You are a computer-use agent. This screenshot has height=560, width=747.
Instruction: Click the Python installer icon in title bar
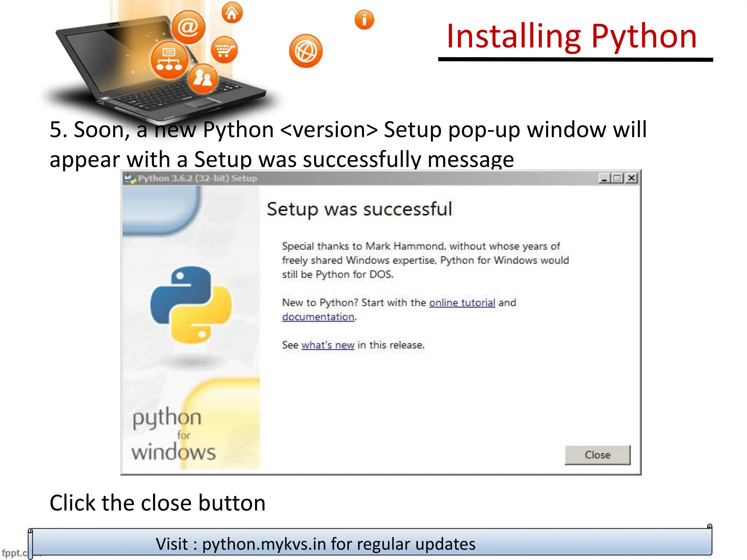(x=130, y=179)
